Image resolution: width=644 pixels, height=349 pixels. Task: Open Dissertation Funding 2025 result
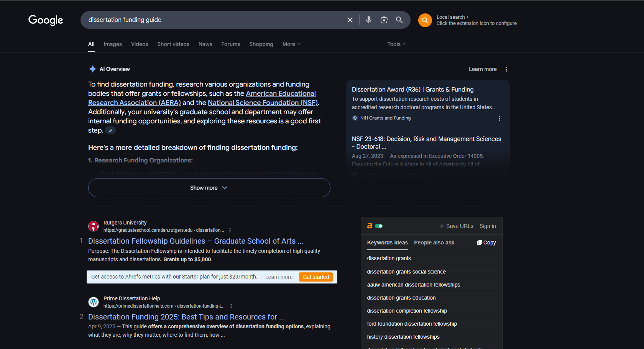click(187, 317)
